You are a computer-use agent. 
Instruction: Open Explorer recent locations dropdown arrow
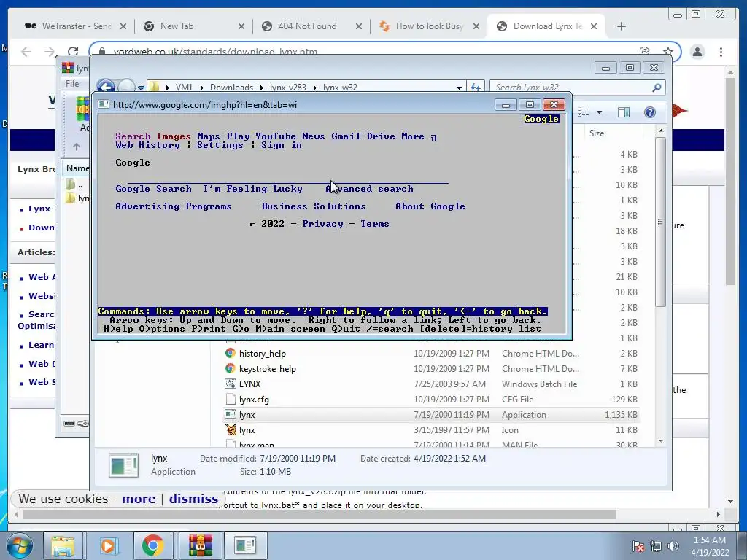pos(141,87)
